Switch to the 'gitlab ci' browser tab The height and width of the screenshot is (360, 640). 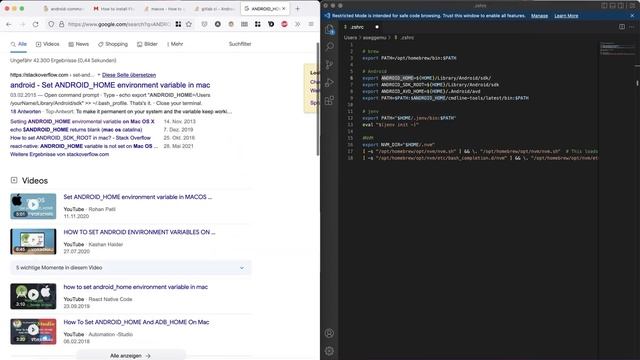(x=215, y=9)
